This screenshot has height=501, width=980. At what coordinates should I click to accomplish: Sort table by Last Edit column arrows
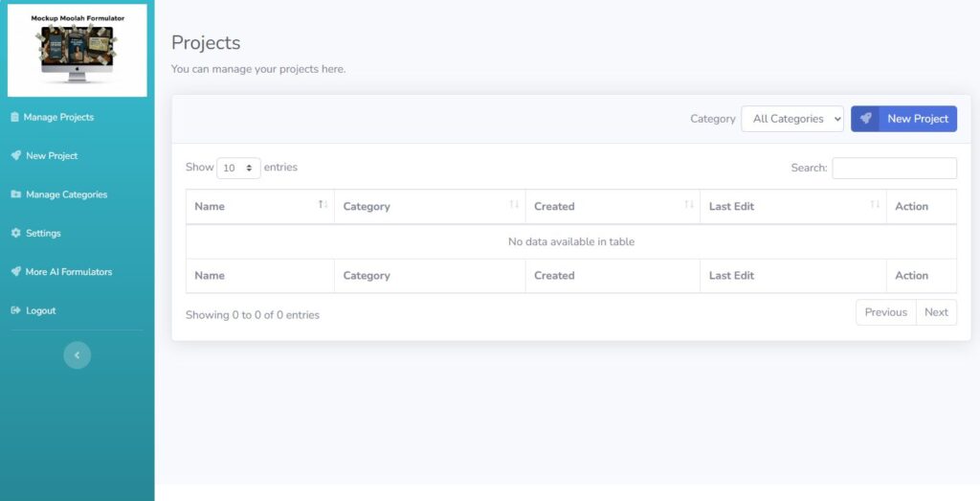(875, 205)
